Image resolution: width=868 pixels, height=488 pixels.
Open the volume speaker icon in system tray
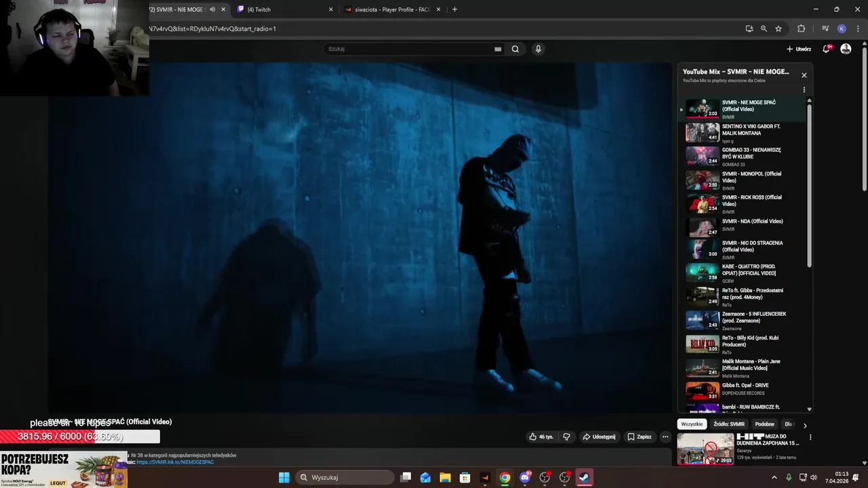pyautogui.click(x=813, y=477)
